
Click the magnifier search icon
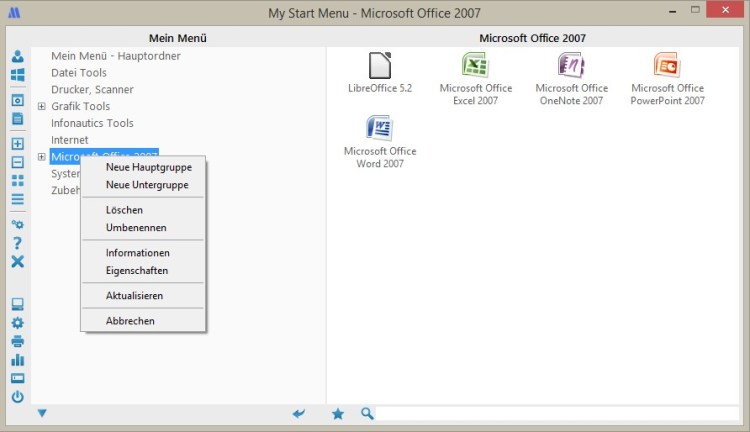pos(367,413)
